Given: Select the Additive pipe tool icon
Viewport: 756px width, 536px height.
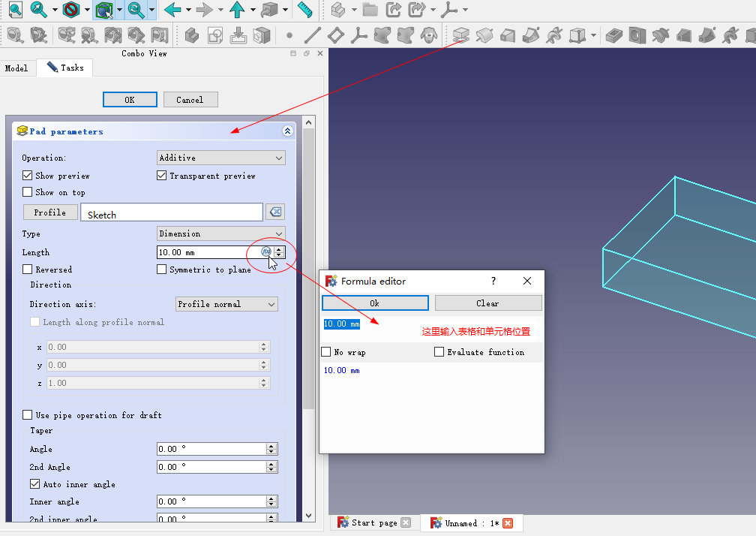Looking at the screenshot, I should click(531, 35).
